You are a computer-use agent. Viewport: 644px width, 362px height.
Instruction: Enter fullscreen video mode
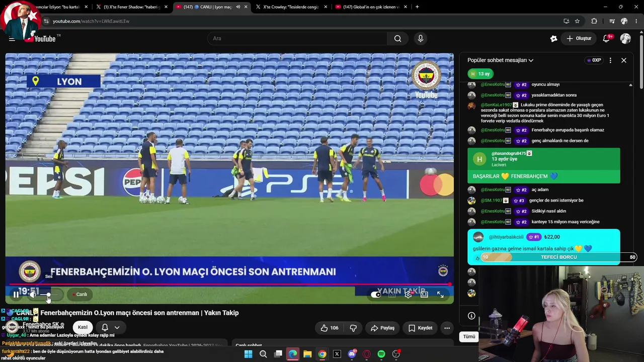[440, 295]
